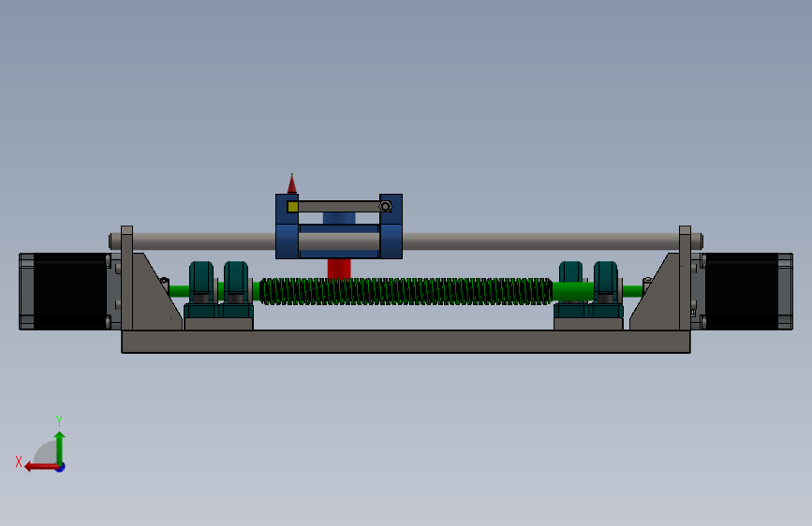Screen dimensions: 812x526
Task: Click the blue Z axis dot on triad
Action: [x=60, y=467]
